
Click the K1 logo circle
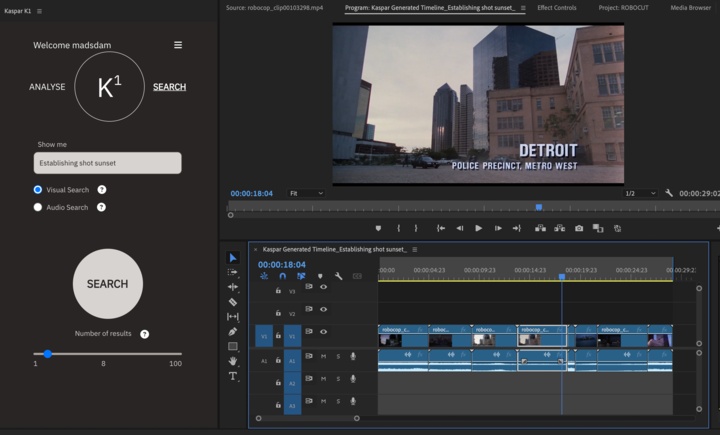click(x=109, y=86)
